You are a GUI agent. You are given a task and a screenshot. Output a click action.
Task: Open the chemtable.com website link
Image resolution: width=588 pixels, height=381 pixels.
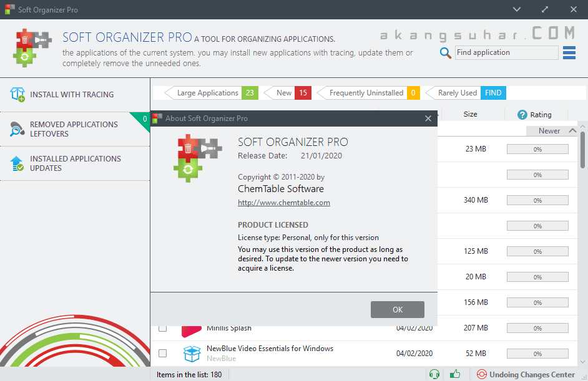(x=284, y=203)
